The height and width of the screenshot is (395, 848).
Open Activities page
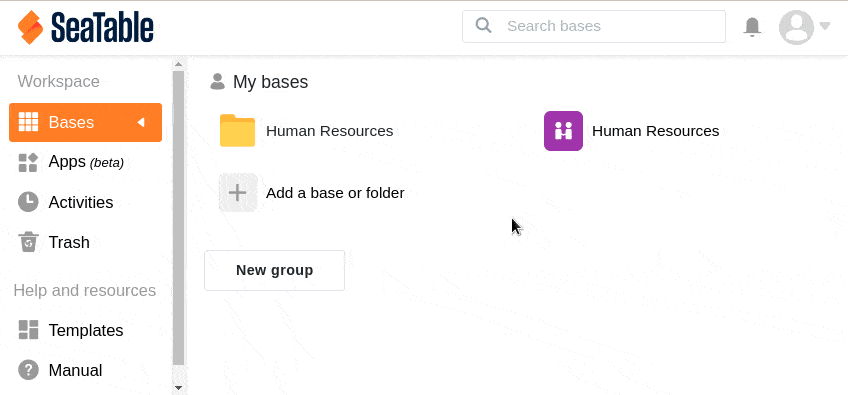[x=81, y=202]
